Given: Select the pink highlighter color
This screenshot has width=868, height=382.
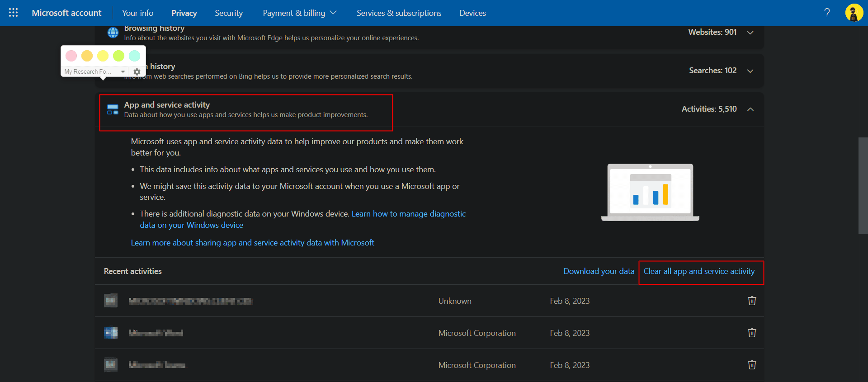Looking at the screenshot, I should pos(71,56).
